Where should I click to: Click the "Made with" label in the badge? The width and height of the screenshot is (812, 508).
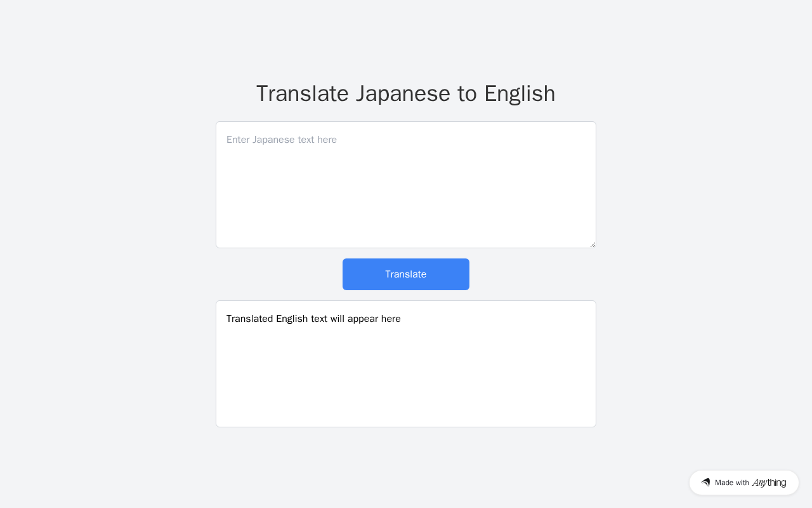pyautogui.click(x=732, y=483)
